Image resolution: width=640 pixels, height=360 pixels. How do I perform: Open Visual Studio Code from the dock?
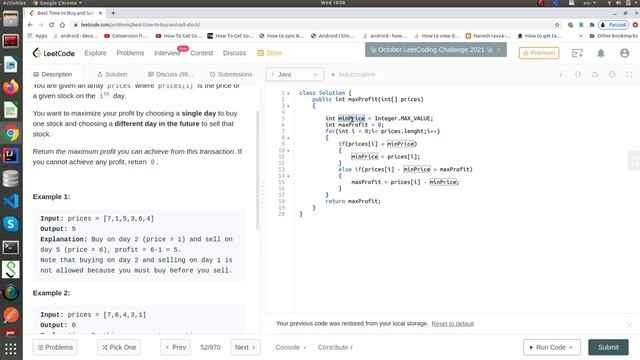(11, 201)
